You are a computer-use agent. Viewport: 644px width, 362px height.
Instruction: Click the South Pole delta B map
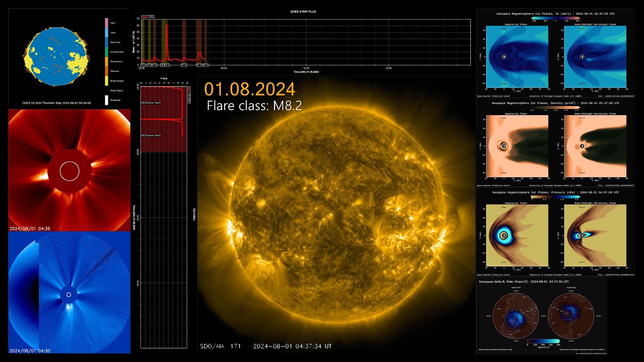pyautogui.click(x=570, y=315)
